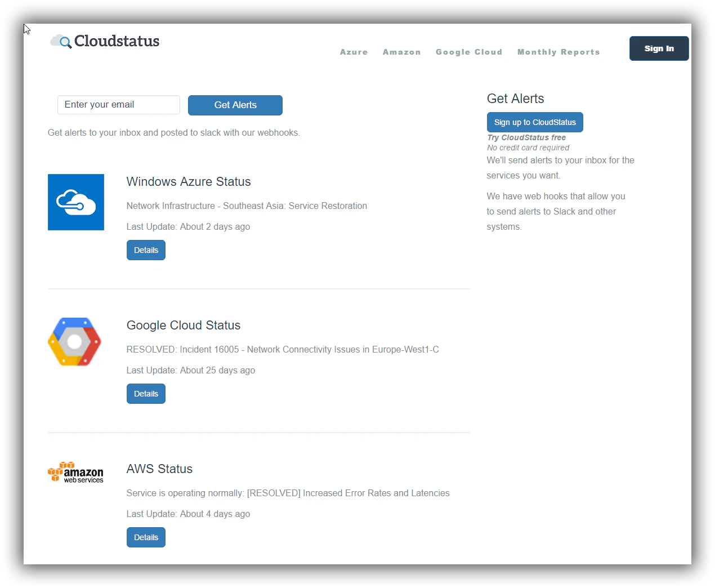Click the Get Alerts button
This screenshot has width=715, height=588.
(x=235, y=105)
